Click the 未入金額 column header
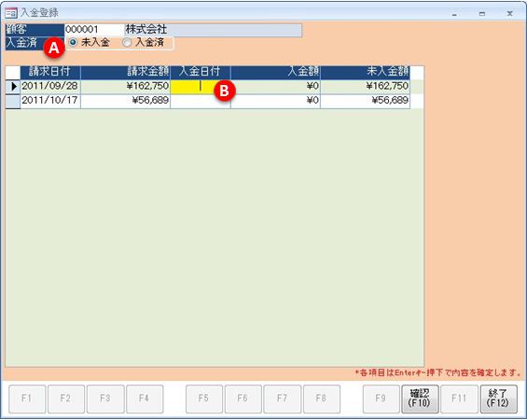Viewport: 527px width, 420px height. (x=366, y=72)
